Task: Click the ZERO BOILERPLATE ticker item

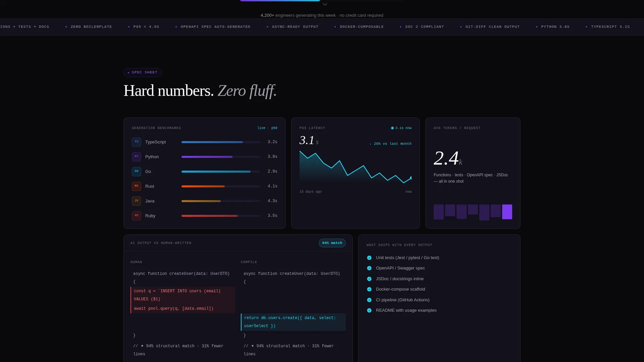Action: (x=89, y=27)
